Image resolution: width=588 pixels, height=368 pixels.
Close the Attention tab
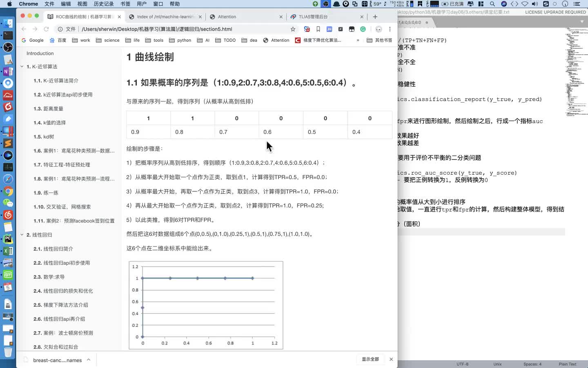[281, 17]
